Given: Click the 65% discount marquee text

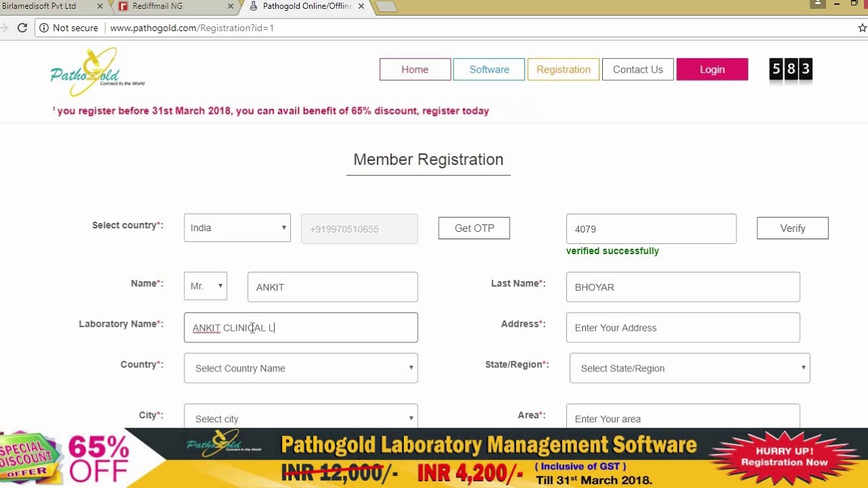Looking at the screenshot, I should coord(271,110).
